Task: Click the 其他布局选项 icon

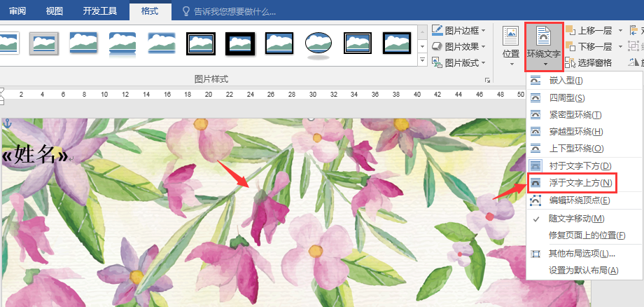Action: [536, 254]
